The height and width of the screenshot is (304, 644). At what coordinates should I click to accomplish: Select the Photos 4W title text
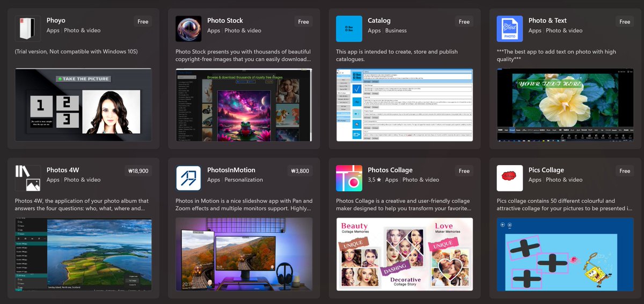(x=63, y=170)
